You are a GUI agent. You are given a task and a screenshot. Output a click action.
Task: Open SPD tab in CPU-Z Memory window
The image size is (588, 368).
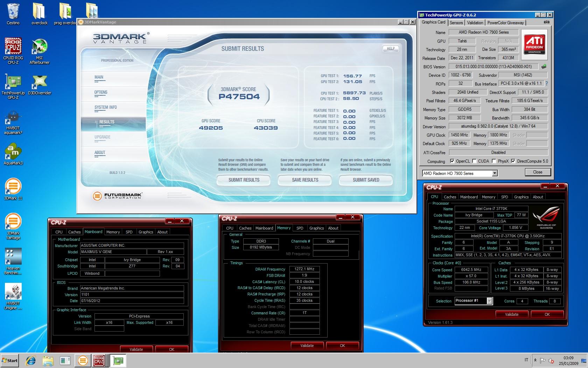point(300,228)
